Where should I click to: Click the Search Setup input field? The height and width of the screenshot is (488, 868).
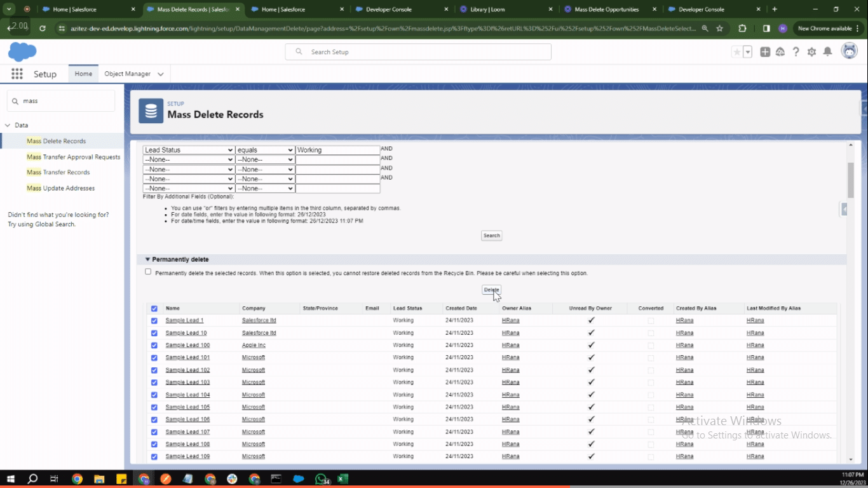pyautogui.click(x=418, y=52)
